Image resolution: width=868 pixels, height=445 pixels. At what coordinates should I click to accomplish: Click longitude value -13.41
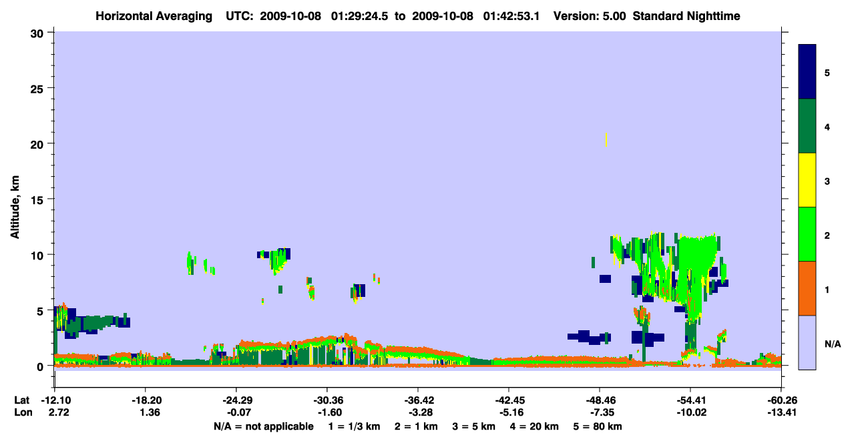pos(781,412)
